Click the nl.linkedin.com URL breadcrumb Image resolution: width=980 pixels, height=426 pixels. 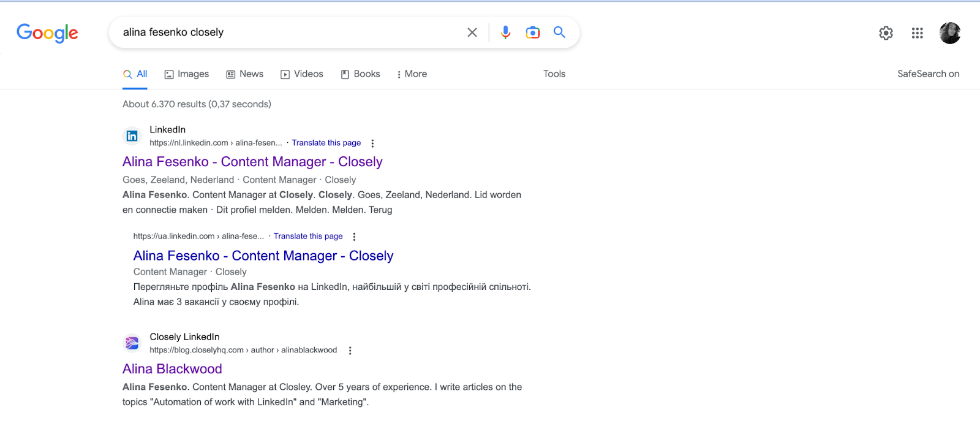216,143
